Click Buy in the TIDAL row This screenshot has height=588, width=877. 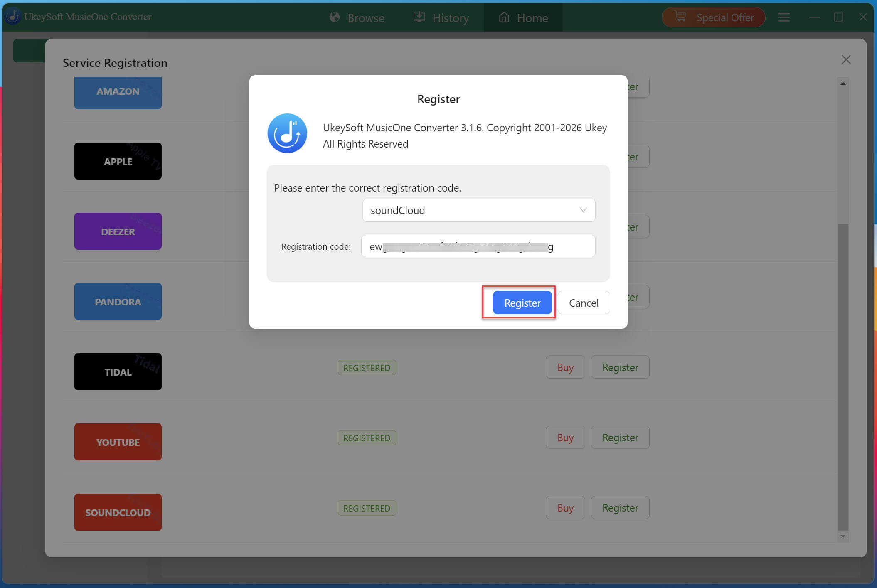565,367
